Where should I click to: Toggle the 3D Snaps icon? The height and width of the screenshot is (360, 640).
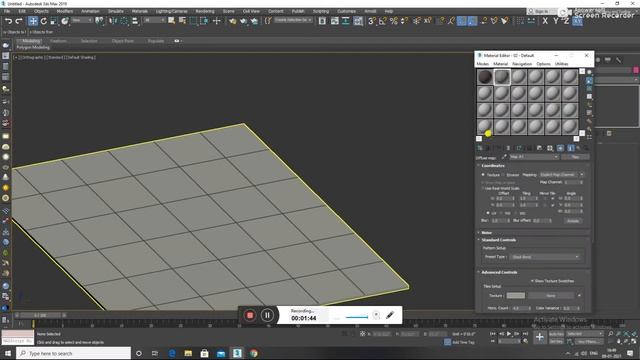pyautogui.click(x=372, y=21)
